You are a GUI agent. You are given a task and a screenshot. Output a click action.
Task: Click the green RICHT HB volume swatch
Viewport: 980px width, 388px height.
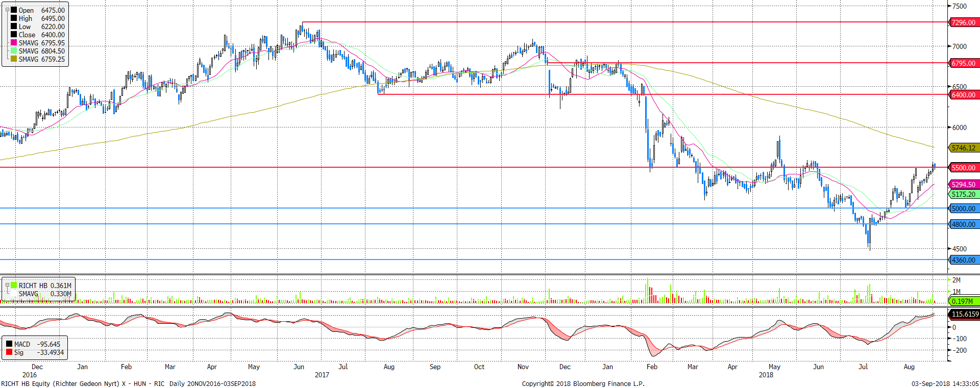tap(14, 286)
